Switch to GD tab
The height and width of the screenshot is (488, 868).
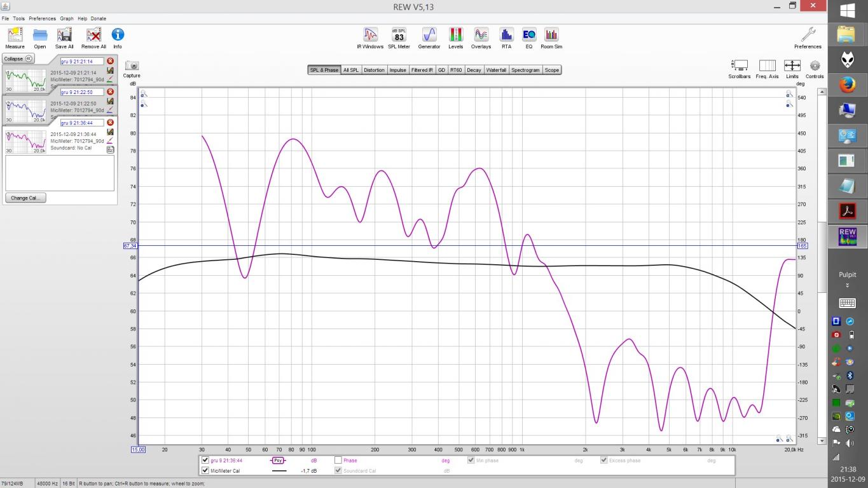coord(441,70)
